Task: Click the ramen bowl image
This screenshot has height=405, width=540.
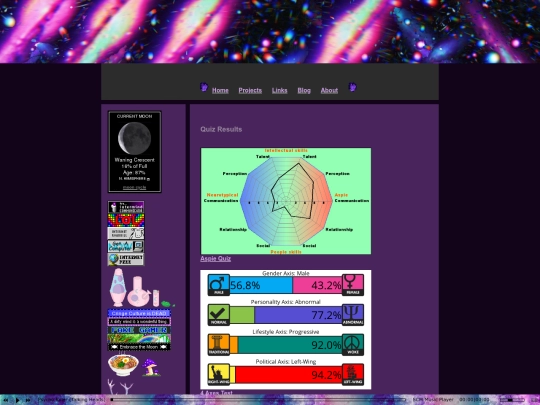Action: [x=123, y=365]
